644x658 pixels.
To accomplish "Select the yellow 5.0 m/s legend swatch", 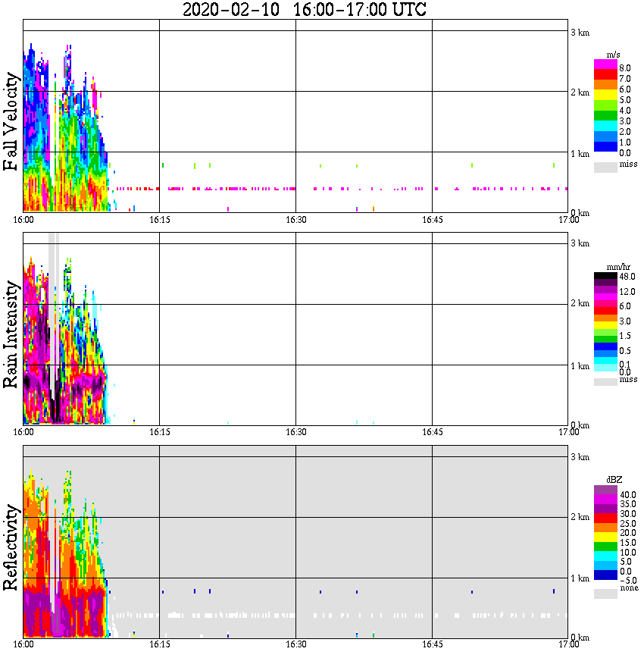I will [605, 96].
